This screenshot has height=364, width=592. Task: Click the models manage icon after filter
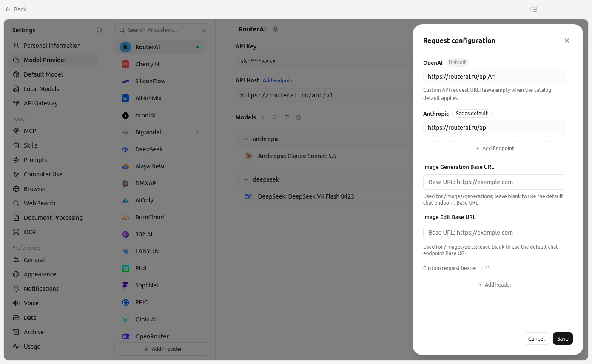click(x=299, y=117)
